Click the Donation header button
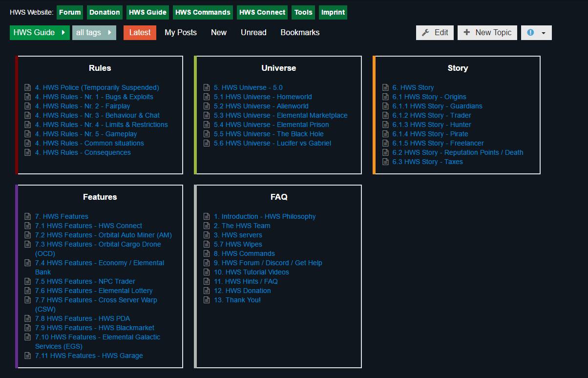This screenshot has width=588, height=378. pos(105,12)
